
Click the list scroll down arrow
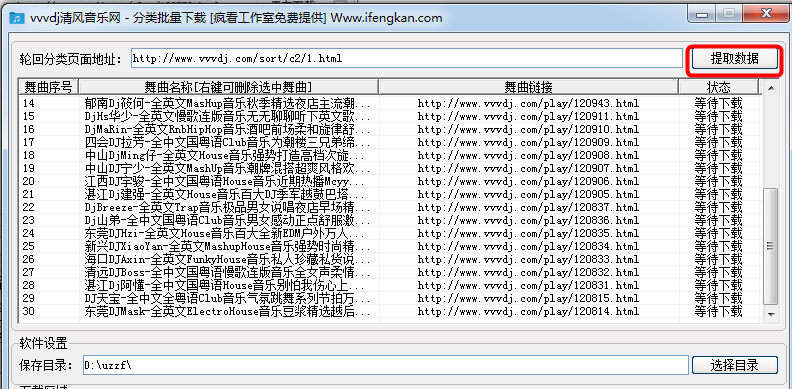(x=770, y=314)
